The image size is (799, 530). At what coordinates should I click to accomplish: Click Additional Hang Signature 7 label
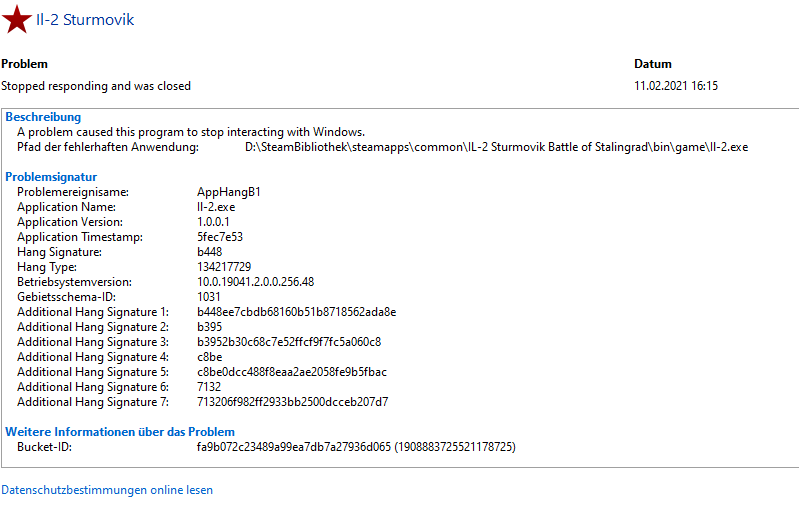(93, 402)
